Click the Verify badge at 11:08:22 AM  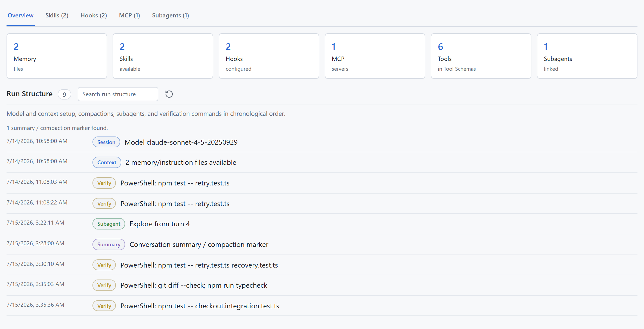pos(104,204)
